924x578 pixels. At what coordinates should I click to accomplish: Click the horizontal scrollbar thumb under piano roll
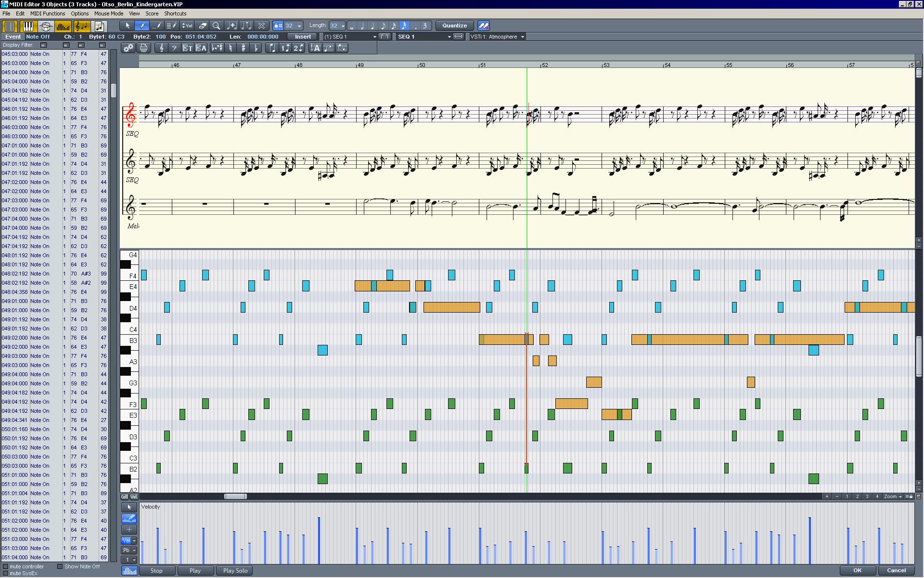[235, 497]
